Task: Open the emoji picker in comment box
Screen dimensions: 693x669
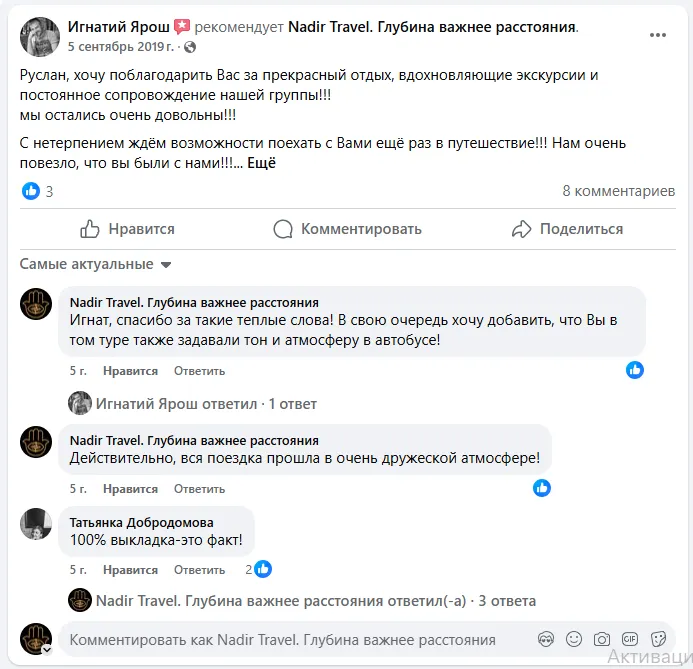Action: pyautogui.click(x=574, y=639)
